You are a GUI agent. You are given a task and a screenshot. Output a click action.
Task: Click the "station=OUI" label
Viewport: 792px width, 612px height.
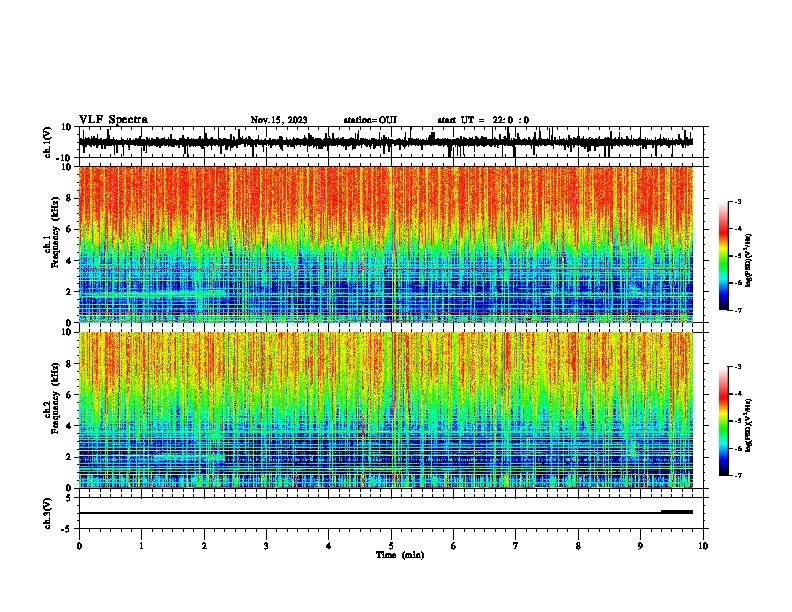point(370,120)
